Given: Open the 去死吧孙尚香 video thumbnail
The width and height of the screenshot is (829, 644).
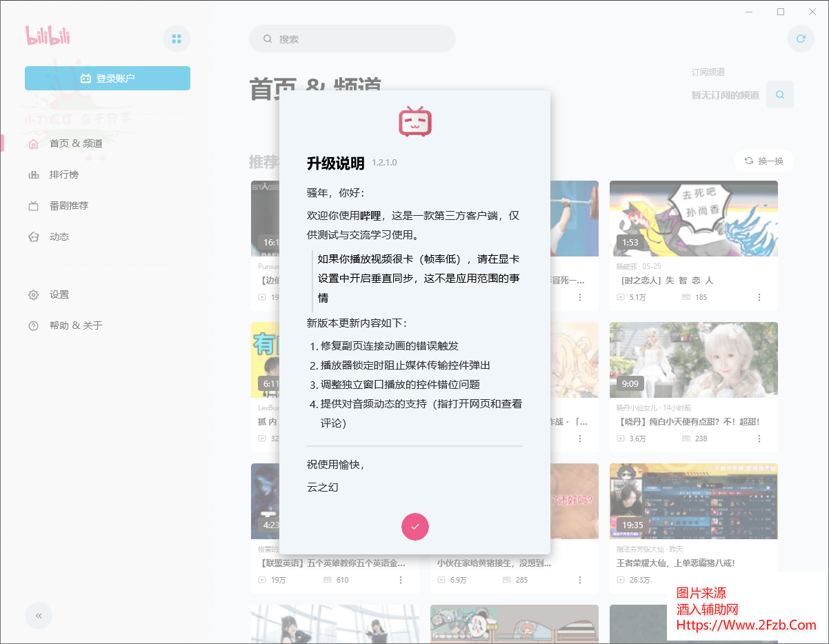Looking at the screenshot, I should coord(693,218).
